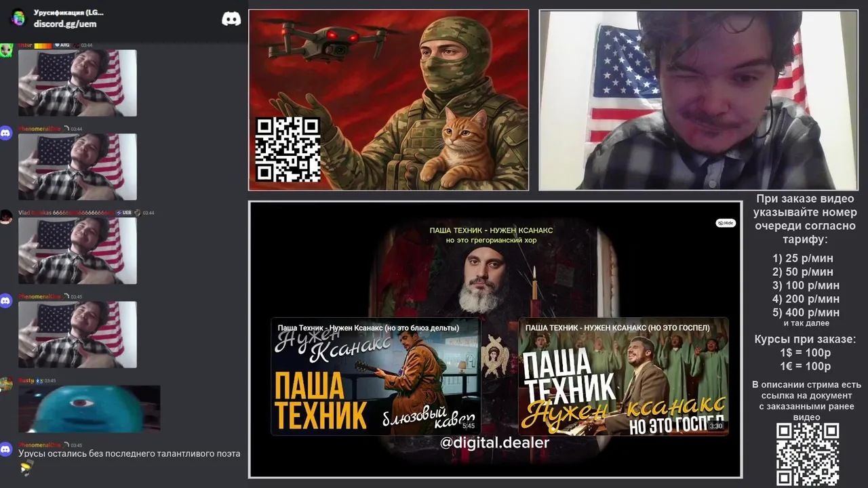868x488 pixels.
Task: Open the discord.gg/uem invite link
Action: click(x=65, y=24)
